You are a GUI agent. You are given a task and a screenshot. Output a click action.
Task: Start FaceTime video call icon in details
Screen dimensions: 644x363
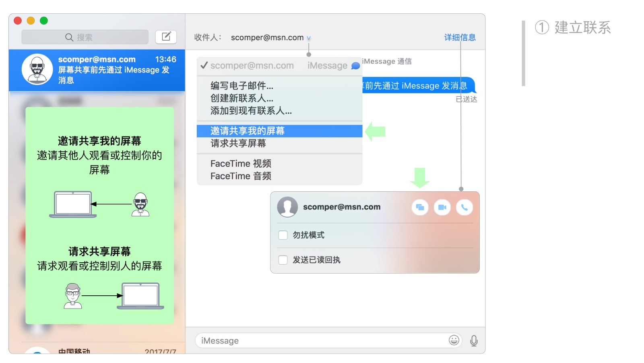pyautogui.click(x=442, y=207)
